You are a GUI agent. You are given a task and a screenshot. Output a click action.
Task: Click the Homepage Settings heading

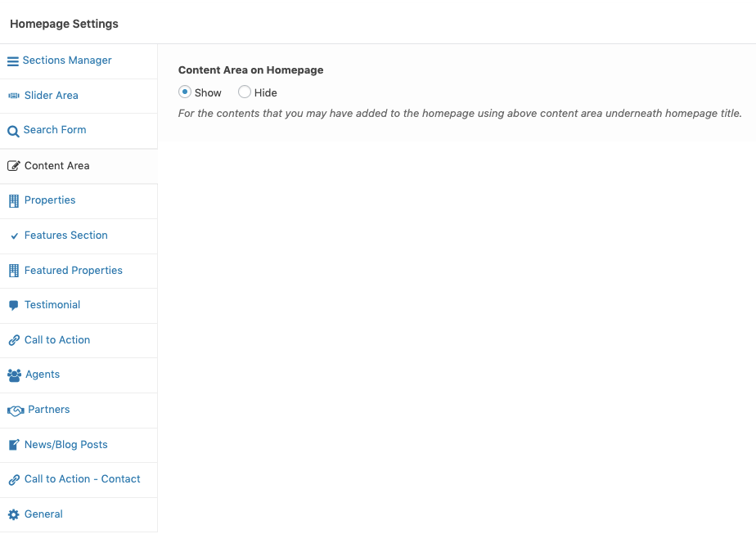click(64, 24)
